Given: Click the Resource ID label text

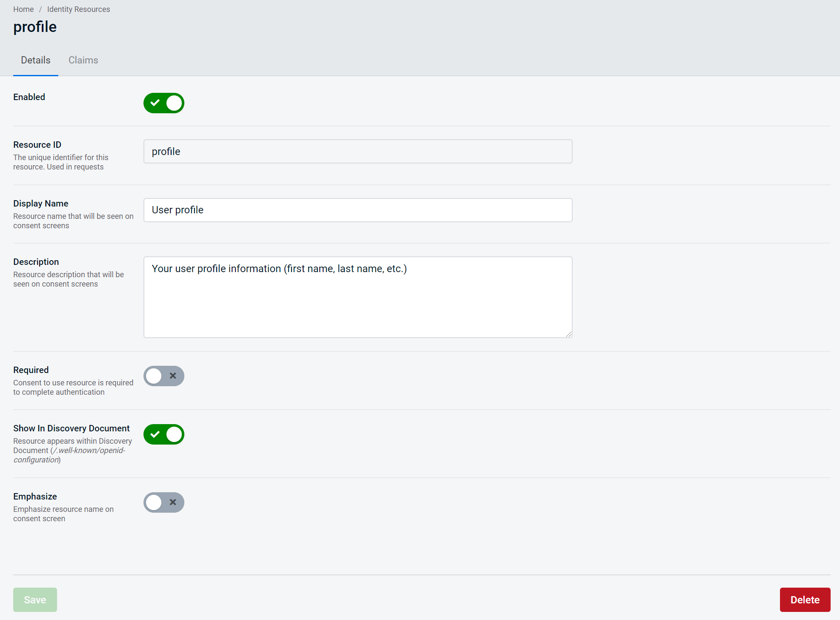Looking at the screenshot, I should (x=37, y=145).
